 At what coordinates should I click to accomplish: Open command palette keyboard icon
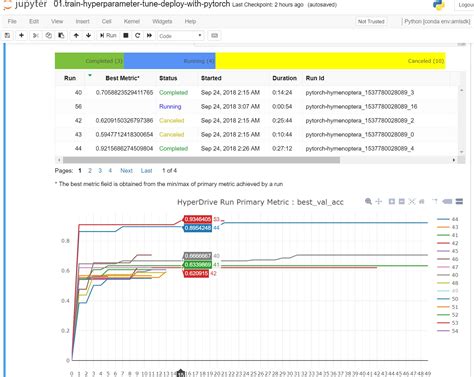point(214,35)
